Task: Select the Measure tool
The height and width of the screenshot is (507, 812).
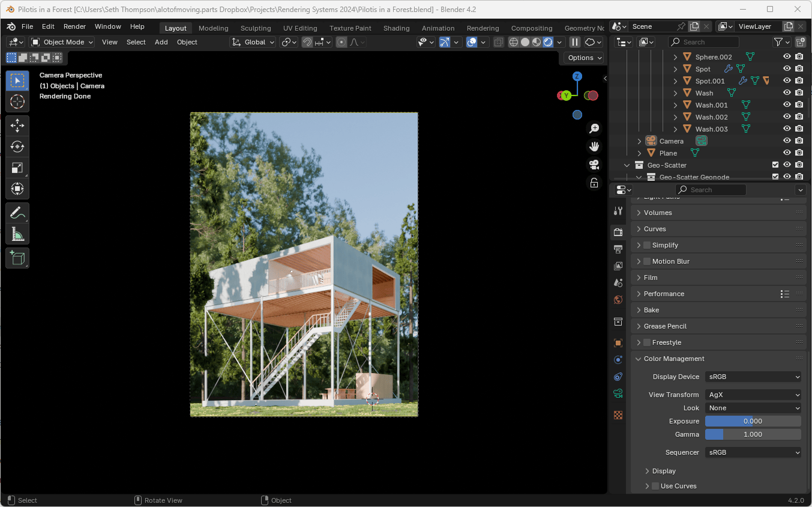Action: click(x=17, y=234)
